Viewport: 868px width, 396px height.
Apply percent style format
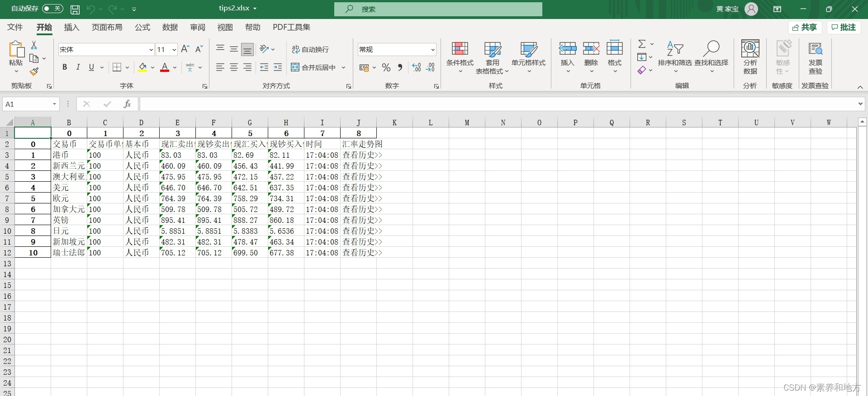pos(386,67)
